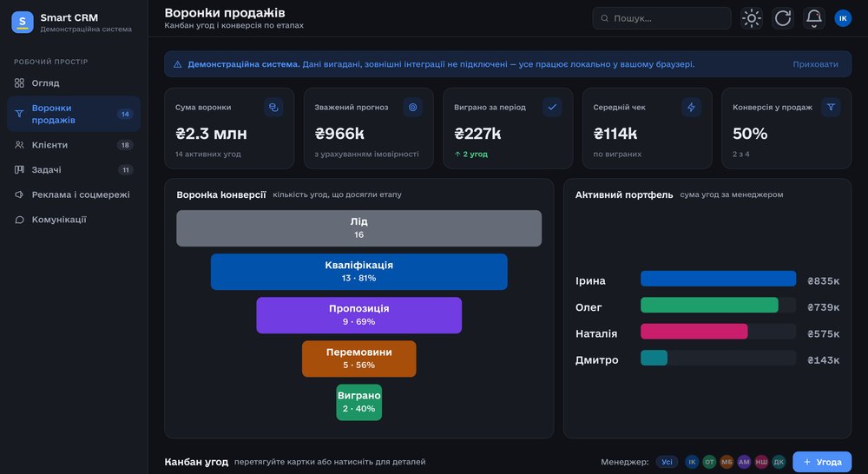Open Комунікації in the sidebar
This screenshot has width=868, height=474.
point(74,220)
